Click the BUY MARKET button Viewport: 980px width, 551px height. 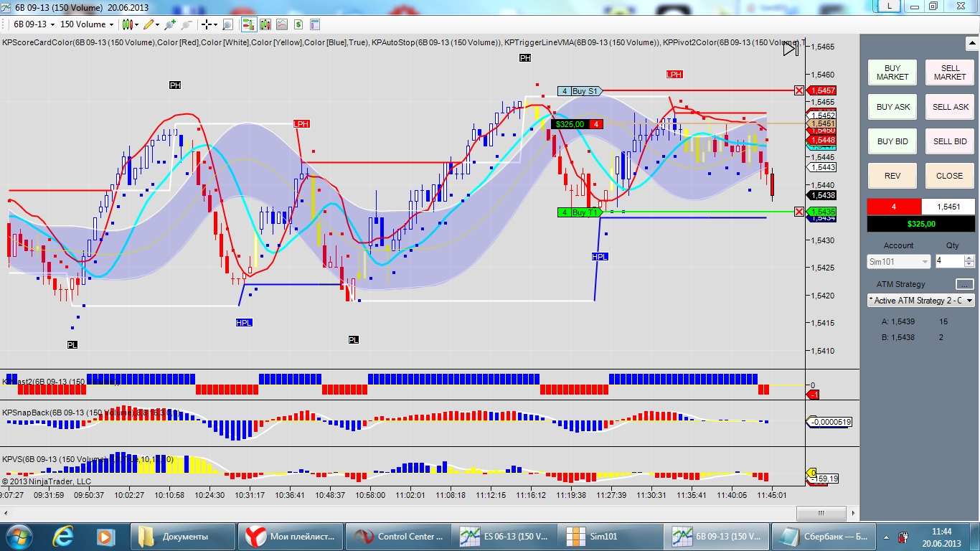892,72
